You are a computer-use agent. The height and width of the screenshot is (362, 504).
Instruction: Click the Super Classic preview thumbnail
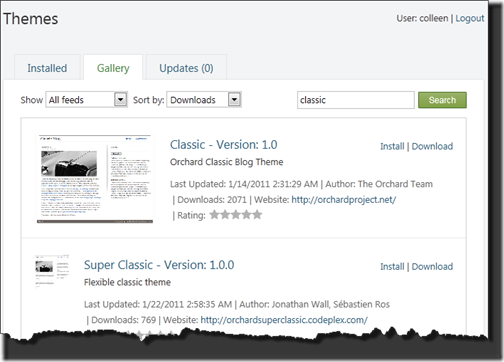(x=52, y=271)
